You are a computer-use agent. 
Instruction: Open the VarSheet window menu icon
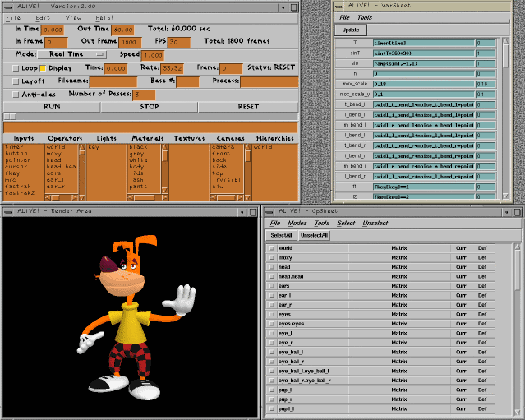click(x=338, y=5)
